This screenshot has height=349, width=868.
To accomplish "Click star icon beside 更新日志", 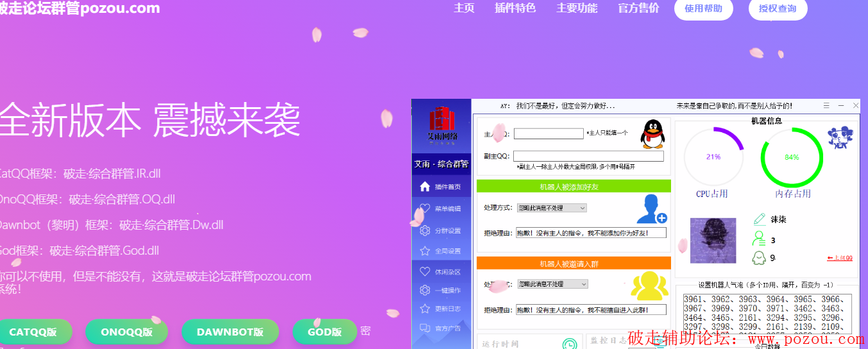I will coord(425,309).
